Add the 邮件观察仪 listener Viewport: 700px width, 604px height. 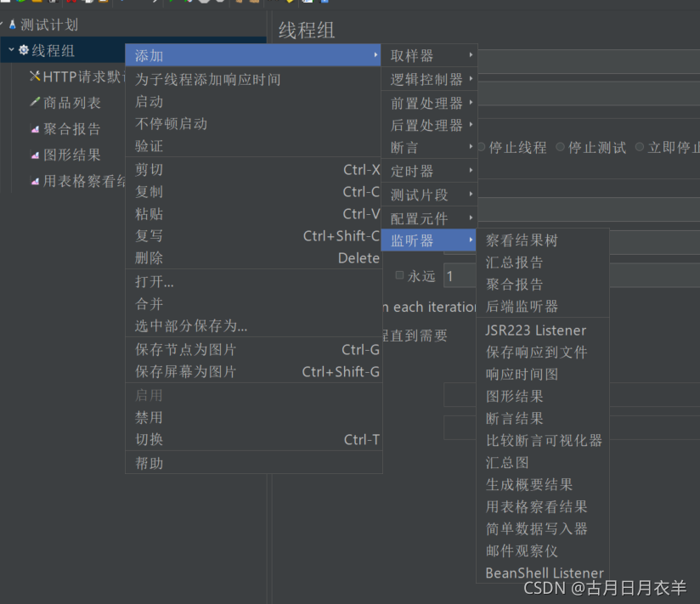(543, 550)
